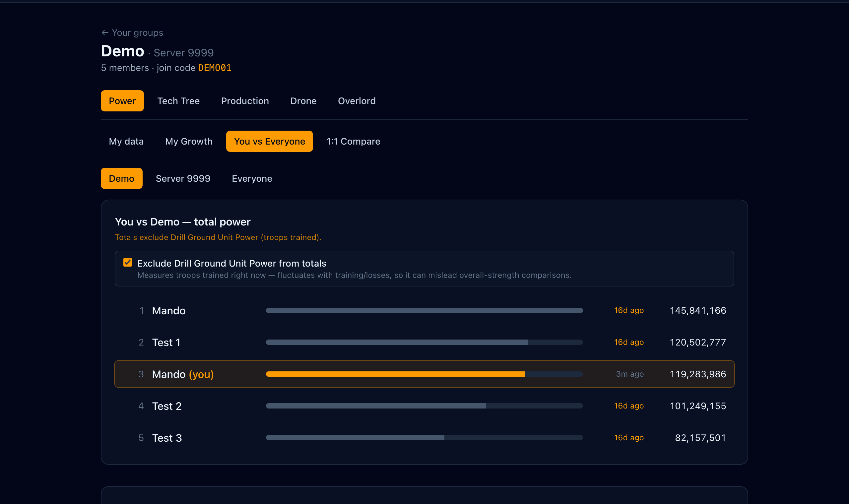Viewport: 849px width, 504px height.
Task: Click the Your groups link
Action: 137,32
